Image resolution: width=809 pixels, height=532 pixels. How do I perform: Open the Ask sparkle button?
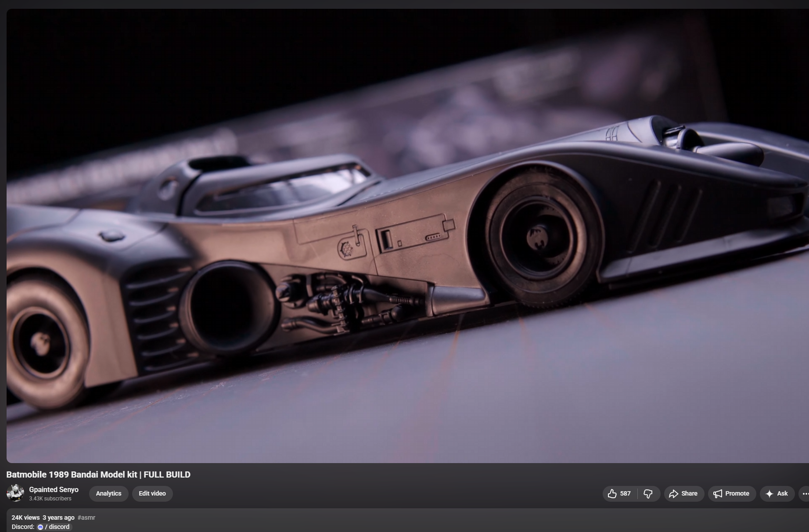777,494
